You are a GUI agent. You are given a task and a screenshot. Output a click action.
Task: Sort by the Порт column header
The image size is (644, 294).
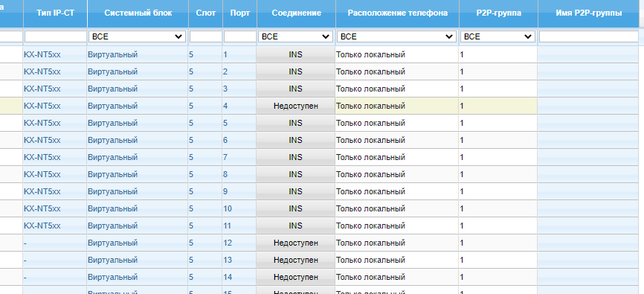(x=240, y=13)
